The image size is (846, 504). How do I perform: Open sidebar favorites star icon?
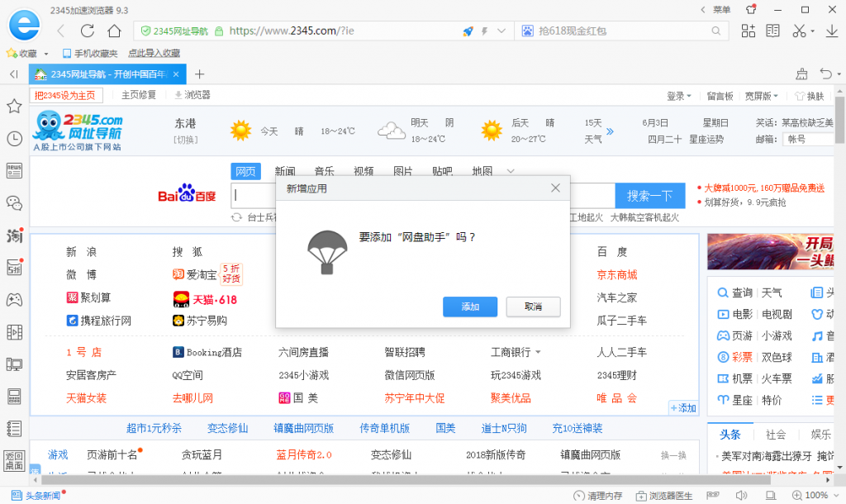pyautogui.click(x=14, y=106)
